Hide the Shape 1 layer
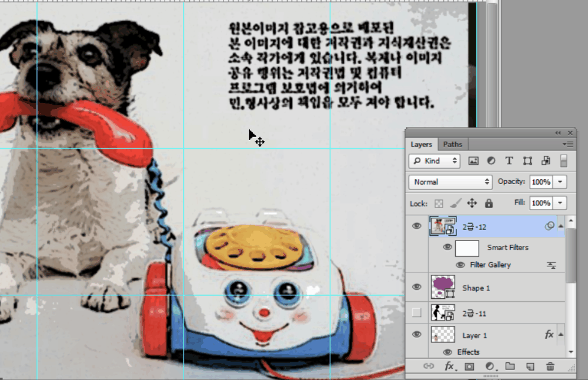The width and height of the screenshot is (588, 380). tap(417, 287)
